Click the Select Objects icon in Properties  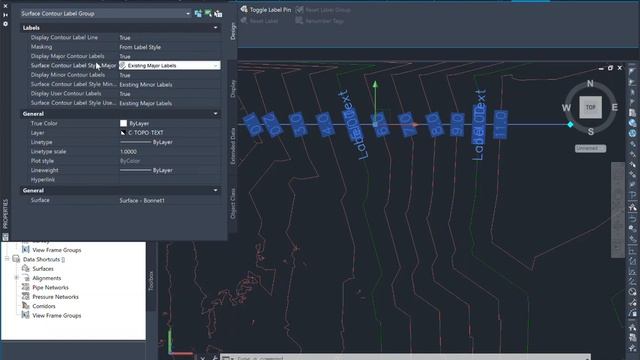(208, 13)
